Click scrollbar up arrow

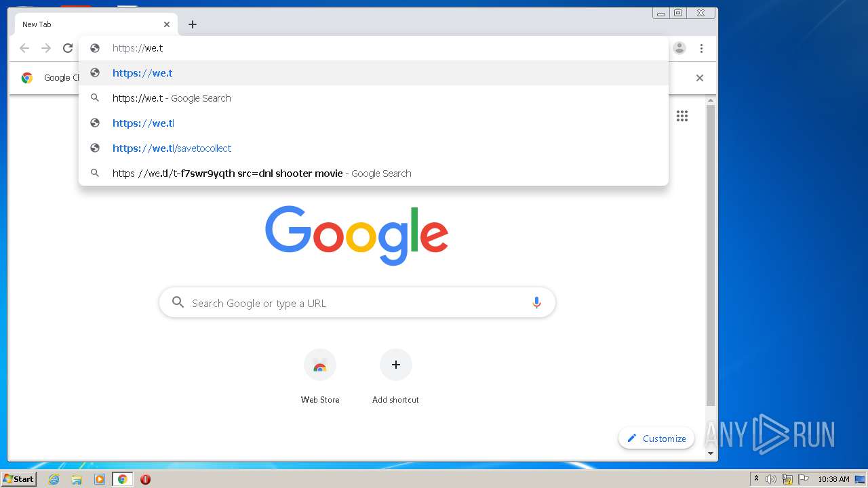coord(711,101)
